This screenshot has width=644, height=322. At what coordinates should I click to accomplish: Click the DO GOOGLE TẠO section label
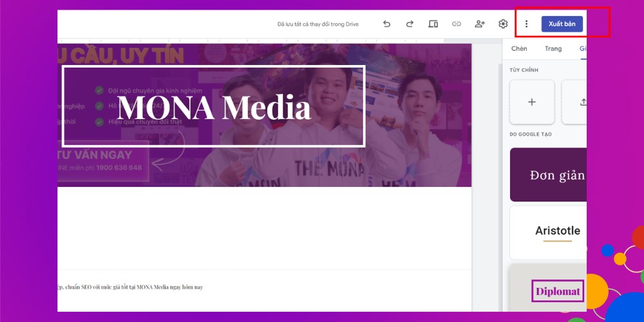(530, 135)
